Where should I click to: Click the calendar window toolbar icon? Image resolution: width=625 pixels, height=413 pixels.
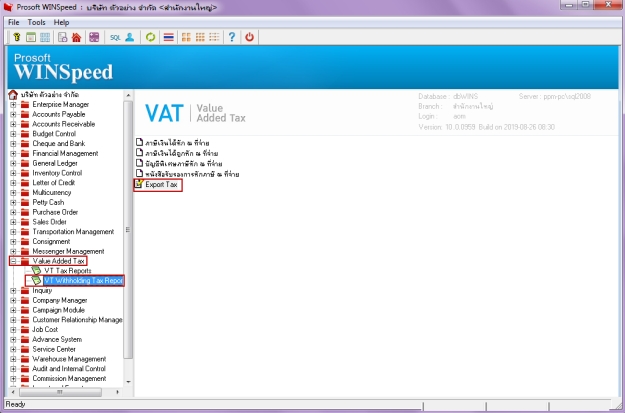pos(31,37)
